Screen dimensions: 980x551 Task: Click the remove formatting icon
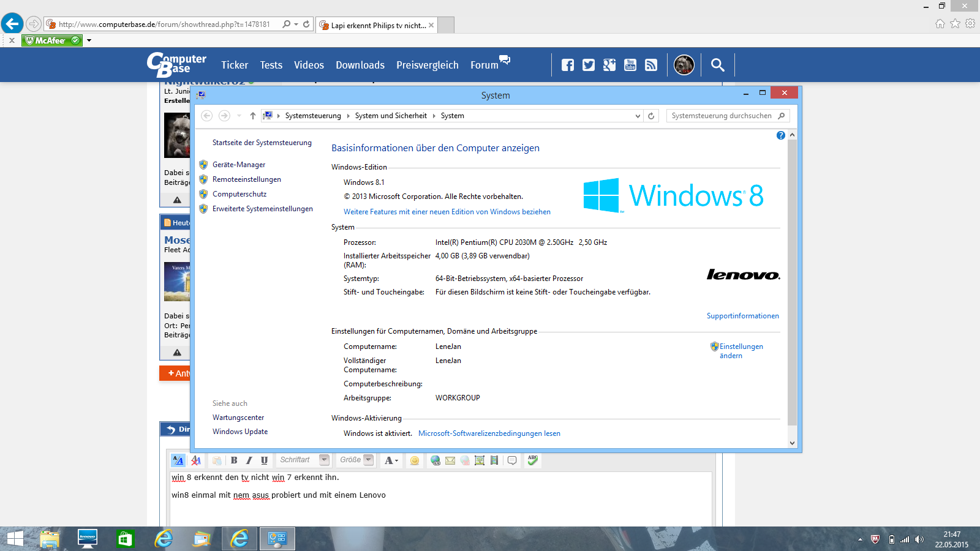click(196, 460)
